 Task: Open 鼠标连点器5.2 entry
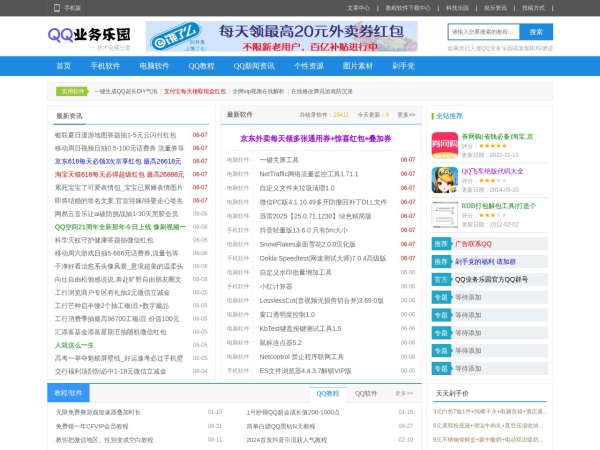280,343
